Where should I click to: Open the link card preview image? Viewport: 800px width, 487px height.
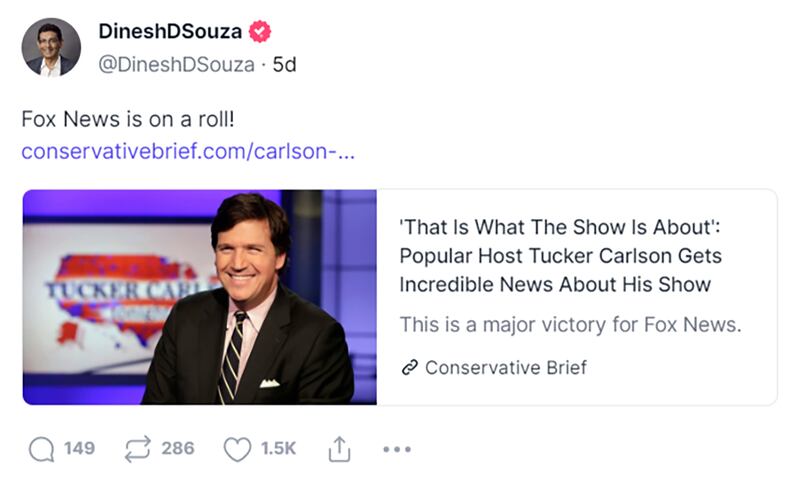pos(200,297)
